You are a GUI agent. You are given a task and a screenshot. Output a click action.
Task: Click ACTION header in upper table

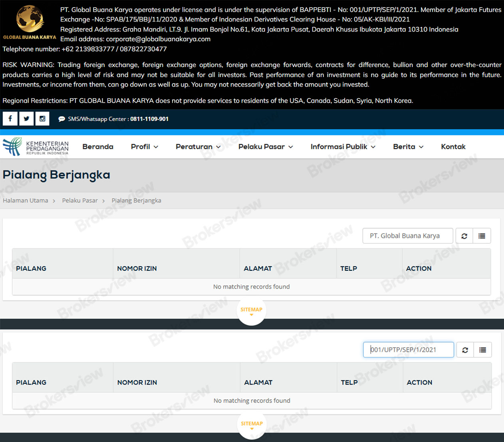pos(446,264)
